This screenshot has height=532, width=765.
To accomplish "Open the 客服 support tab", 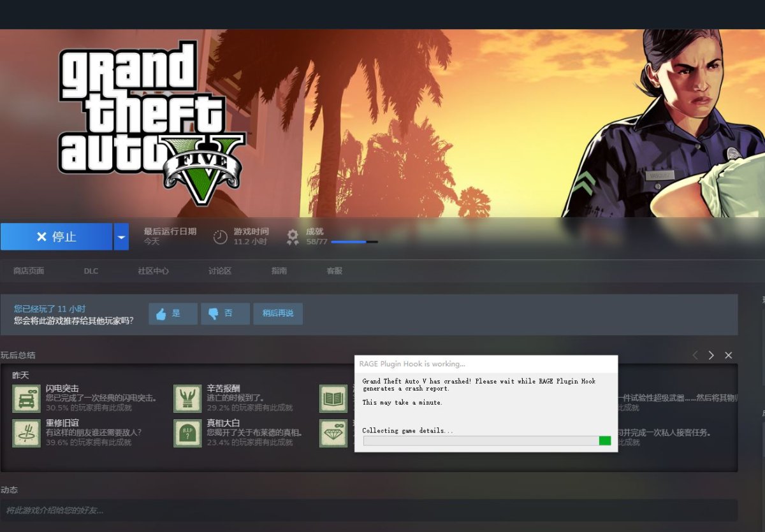I will pos(335,271).
